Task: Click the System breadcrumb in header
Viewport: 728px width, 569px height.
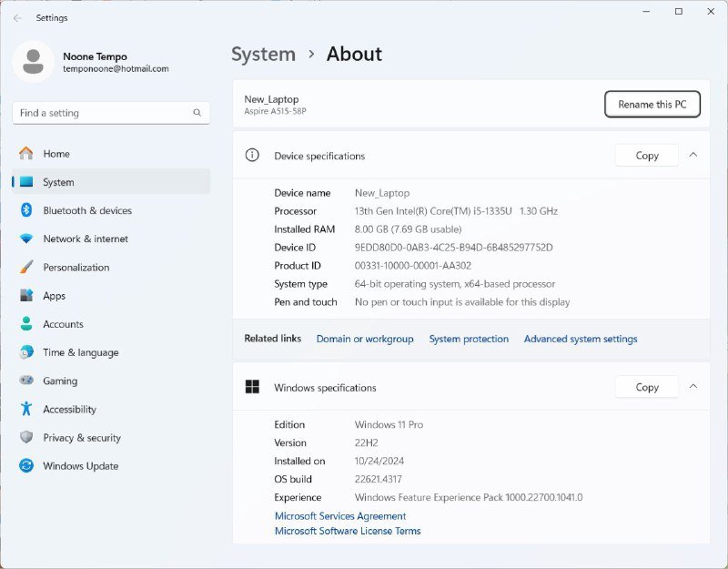Action: pos(263,55)
